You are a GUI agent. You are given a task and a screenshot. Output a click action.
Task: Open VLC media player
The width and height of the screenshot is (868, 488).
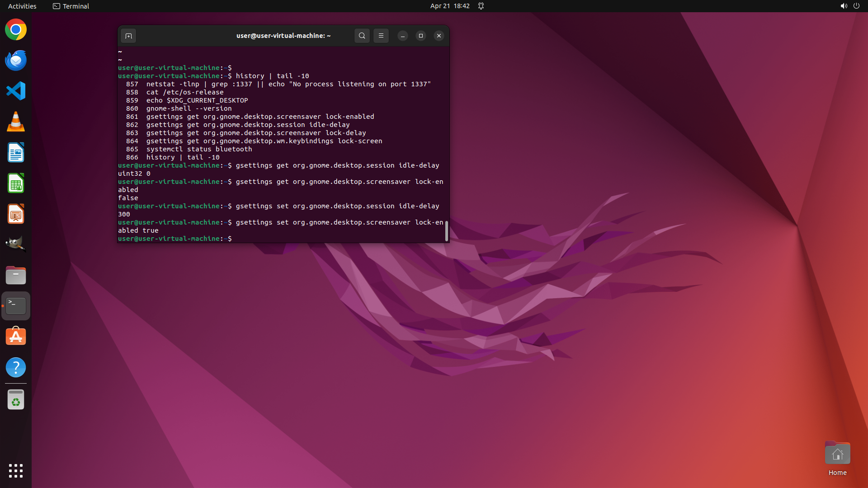tap(16, 122)
